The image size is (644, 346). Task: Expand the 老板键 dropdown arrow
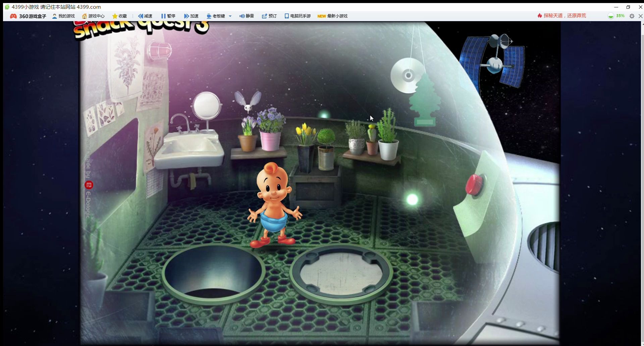point(230,16)
